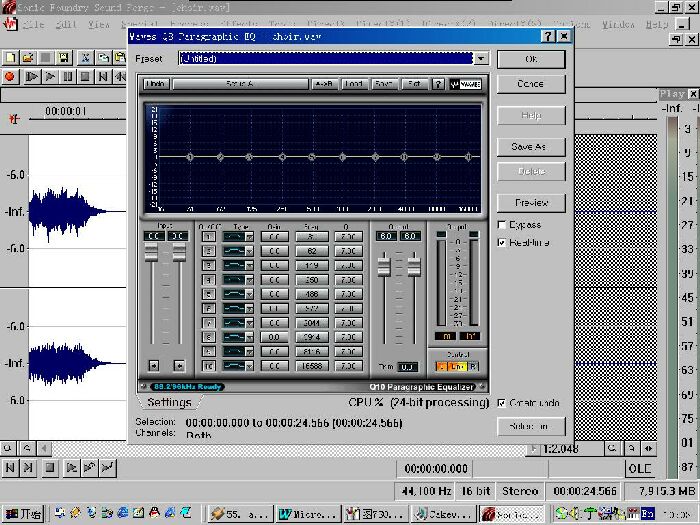The height and width of the screenshot is (525, 700).
Task: Click the Preview button
Action: click(x=531, y=203)
